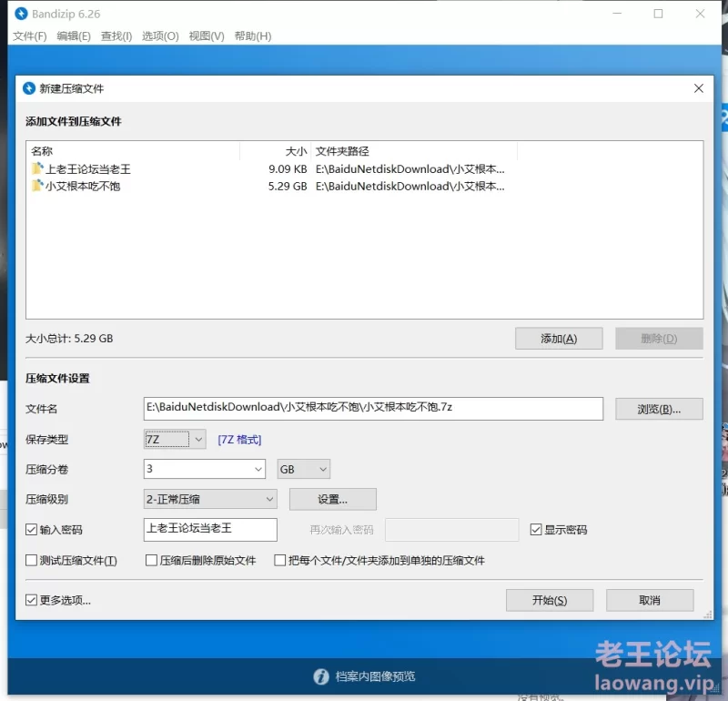Open the 选项(O) menu
Screen dimensions: 728x701
pyautogui.click(x=160, y=36)
